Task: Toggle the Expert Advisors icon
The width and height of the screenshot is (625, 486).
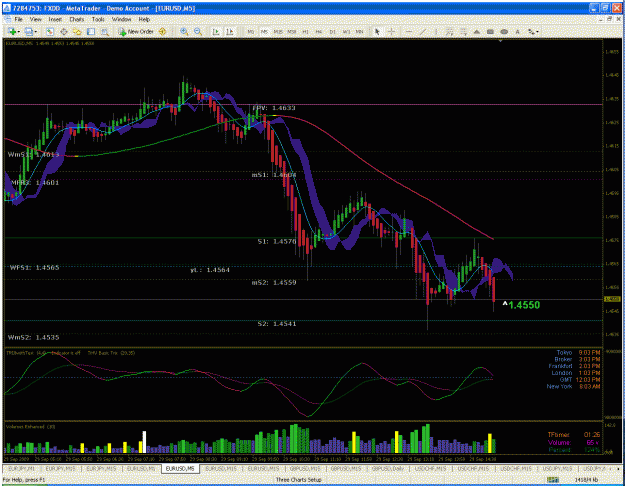Action: pos(162,31)
